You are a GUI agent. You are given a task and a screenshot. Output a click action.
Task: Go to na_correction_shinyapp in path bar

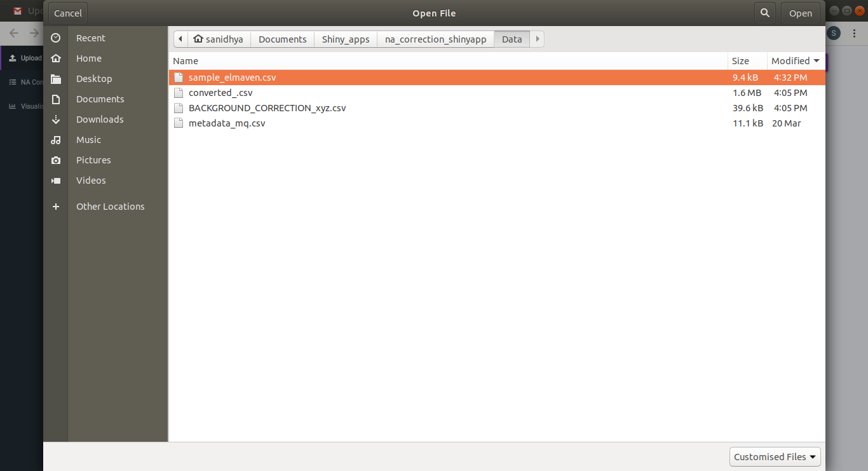436,39
